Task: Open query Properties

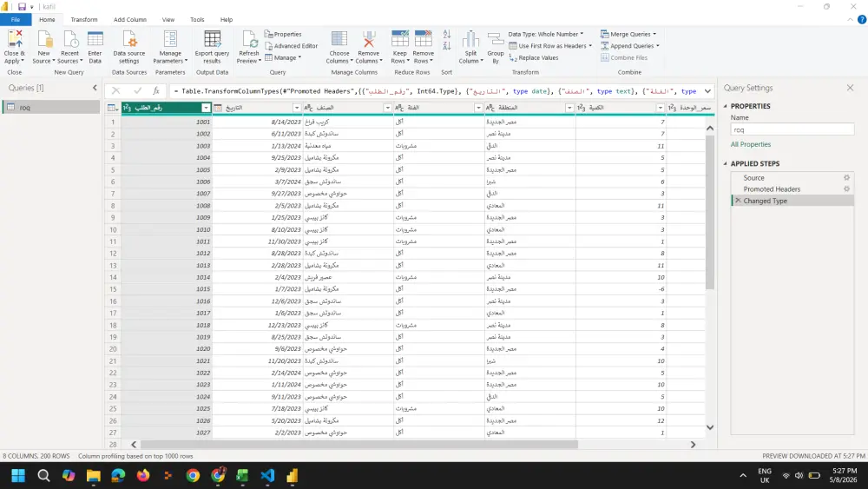Action: (x=283, y=35)
